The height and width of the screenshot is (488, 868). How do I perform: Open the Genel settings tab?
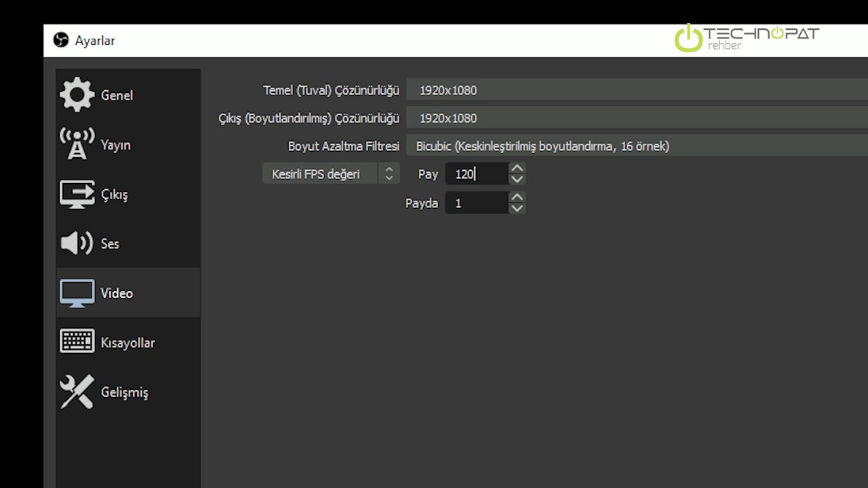[x=128, y=95]
